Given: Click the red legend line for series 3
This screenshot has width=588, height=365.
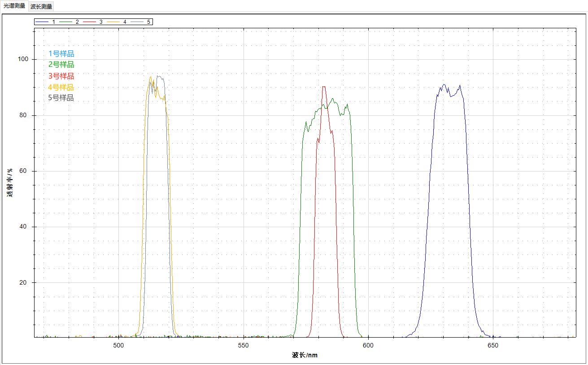Looking at the screenshot, I should click(90, 22).
